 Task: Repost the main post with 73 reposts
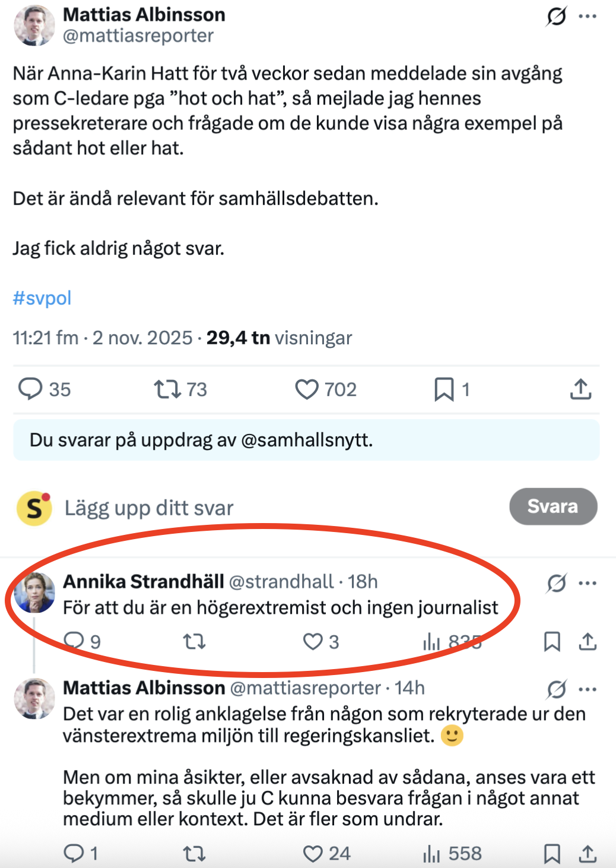[167, 389]
